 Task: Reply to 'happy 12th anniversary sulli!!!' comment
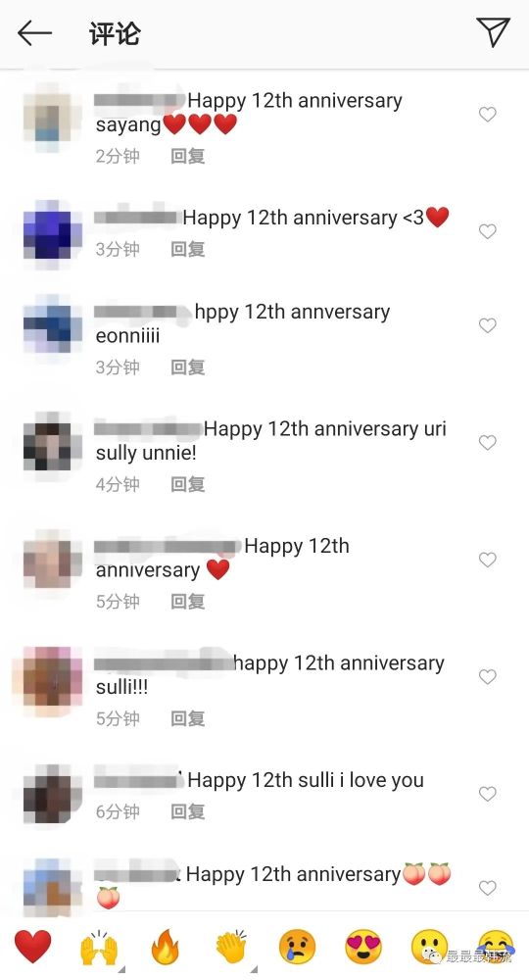(x=188, y=718)
